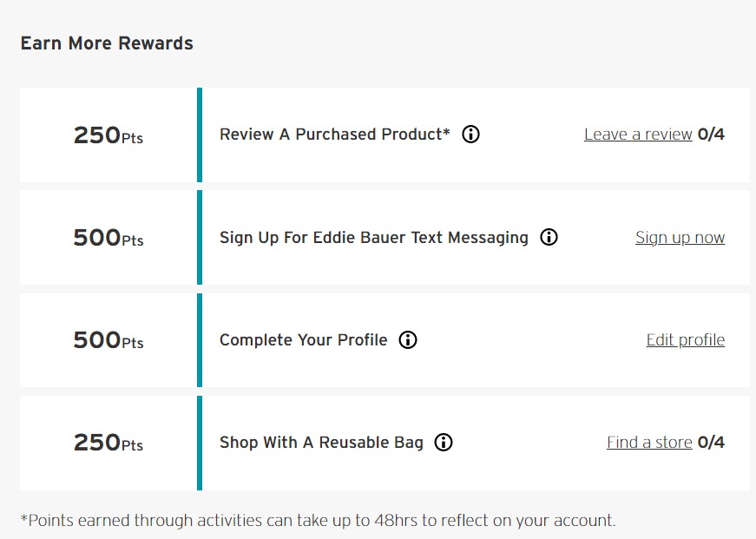Click the Complete Your Profile label

click(303, 340)
